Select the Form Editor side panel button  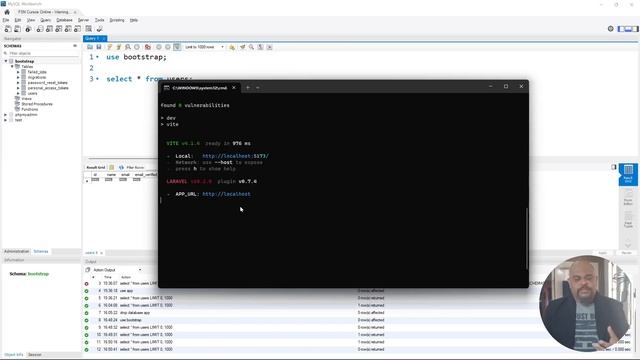click(x=628, y=197)
